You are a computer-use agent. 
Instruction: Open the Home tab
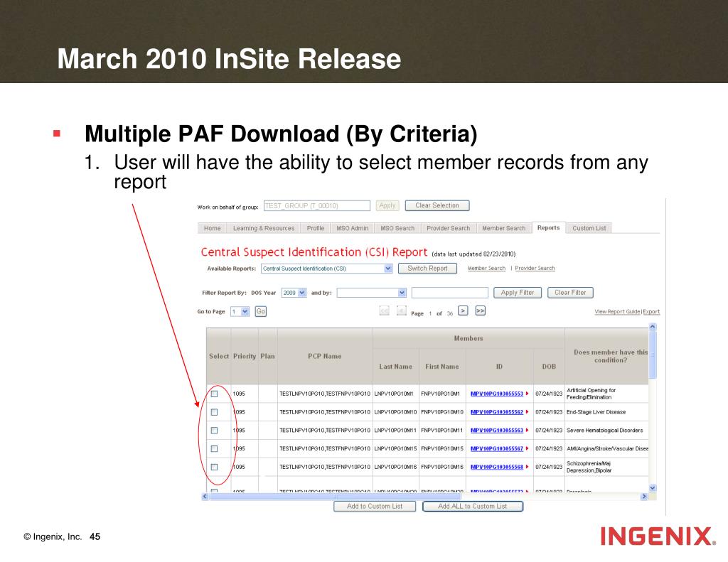[x=212, y=228]
